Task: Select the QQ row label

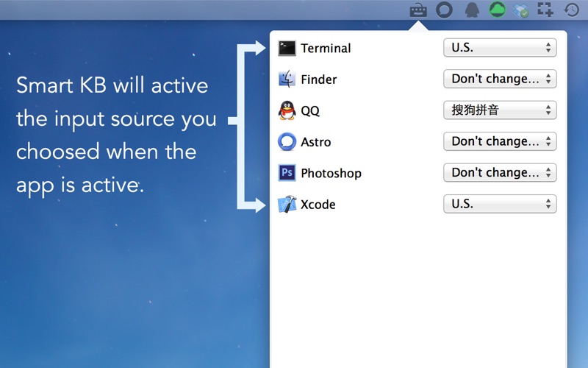Action: point(310,111)
